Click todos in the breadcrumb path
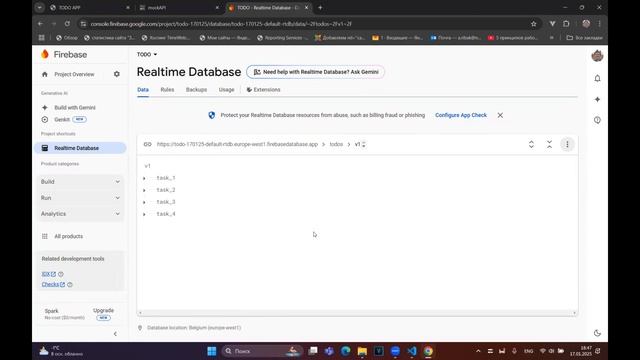640x360 pixels. point(336,144)
